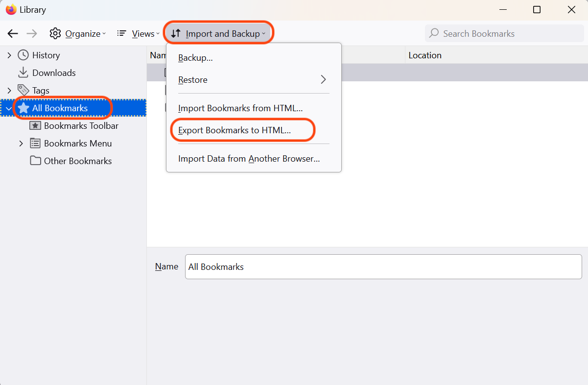Click the Other Bookmarks folder icon

point(35,161)
